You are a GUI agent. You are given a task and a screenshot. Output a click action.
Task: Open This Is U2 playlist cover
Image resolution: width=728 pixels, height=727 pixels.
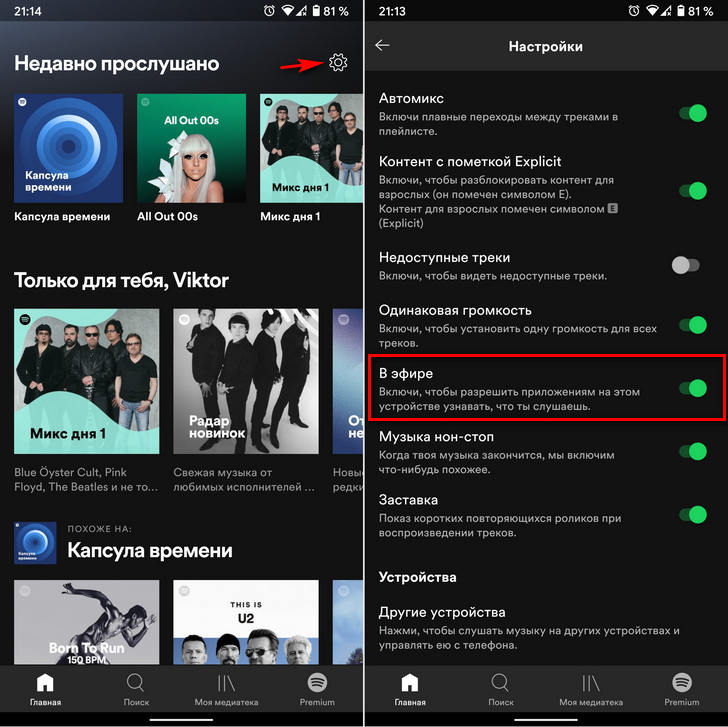click(x=246, y=622)
